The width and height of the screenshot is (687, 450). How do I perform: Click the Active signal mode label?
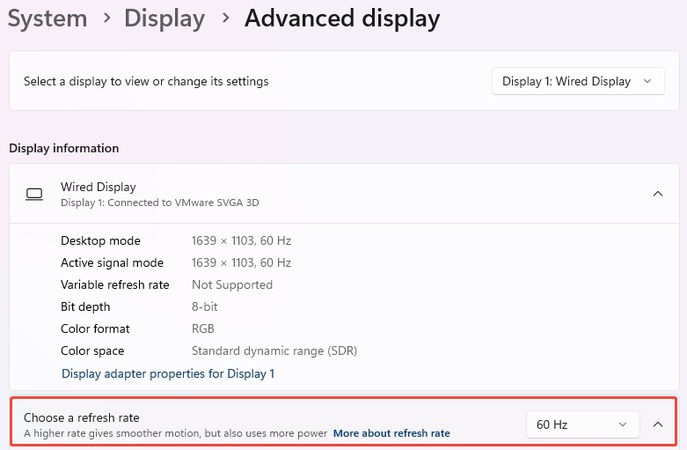coord(112,263)
